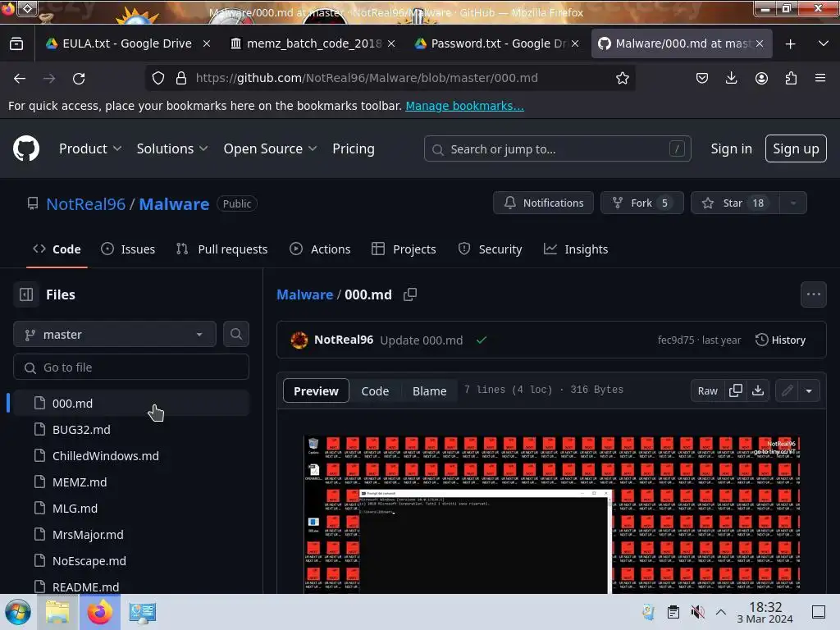Copy raw file contents icon

coord(736,390)
